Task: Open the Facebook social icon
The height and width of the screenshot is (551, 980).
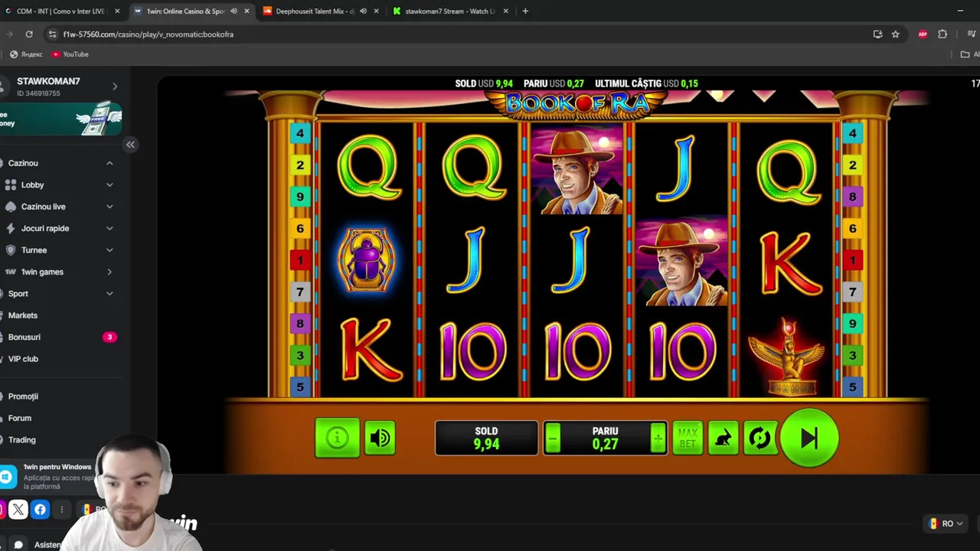Action: pyautogui.click(x=40, y=509)
